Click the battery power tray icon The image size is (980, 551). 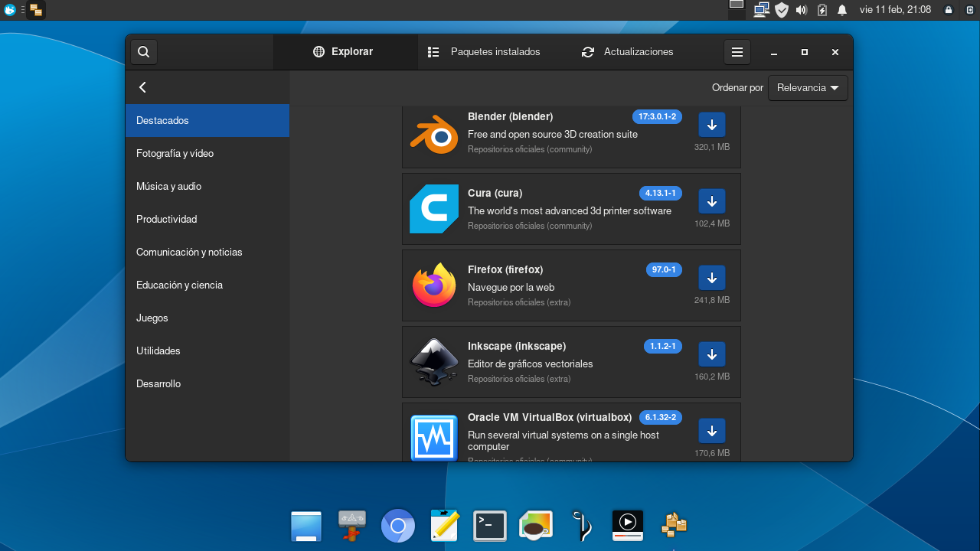click(822, 10)
